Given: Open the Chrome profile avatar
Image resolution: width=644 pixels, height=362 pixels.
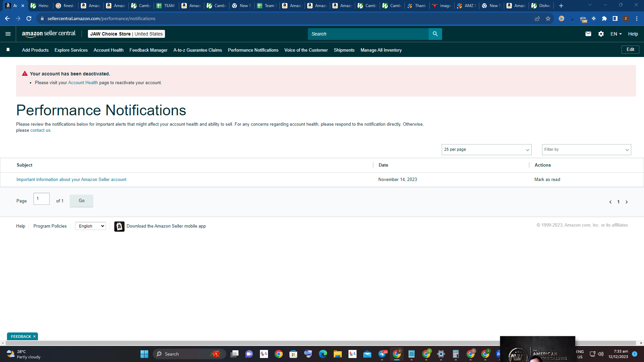Looking at the screenshot, I should [x=626, y=18].
